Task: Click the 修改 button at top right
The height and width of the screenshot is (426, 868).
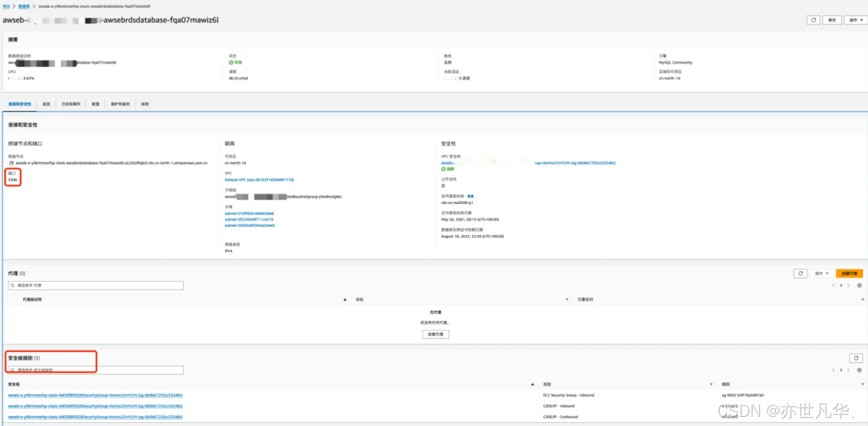Action: tap(832, 20)
